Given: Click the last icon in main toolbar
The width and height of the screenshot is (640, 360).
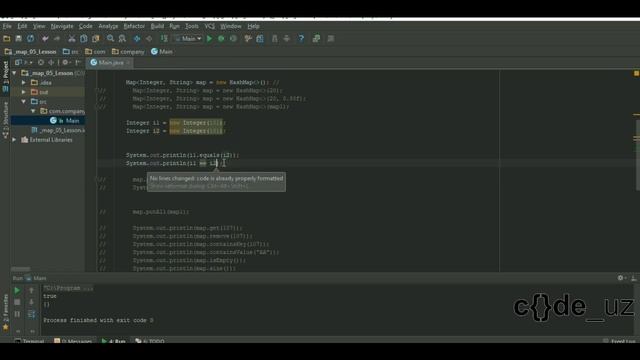Looking at the screenshot, I should point(331,39).
